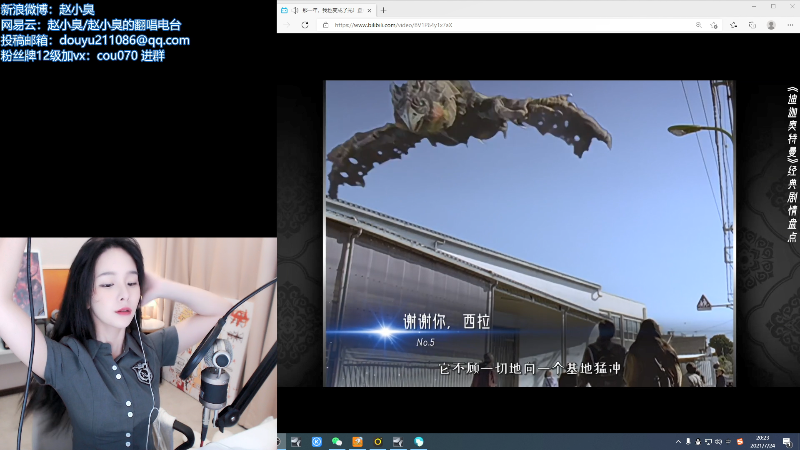The image size is (800, 450).
Task: Click the Bilibili video player frame
Action: click(529, 233)
